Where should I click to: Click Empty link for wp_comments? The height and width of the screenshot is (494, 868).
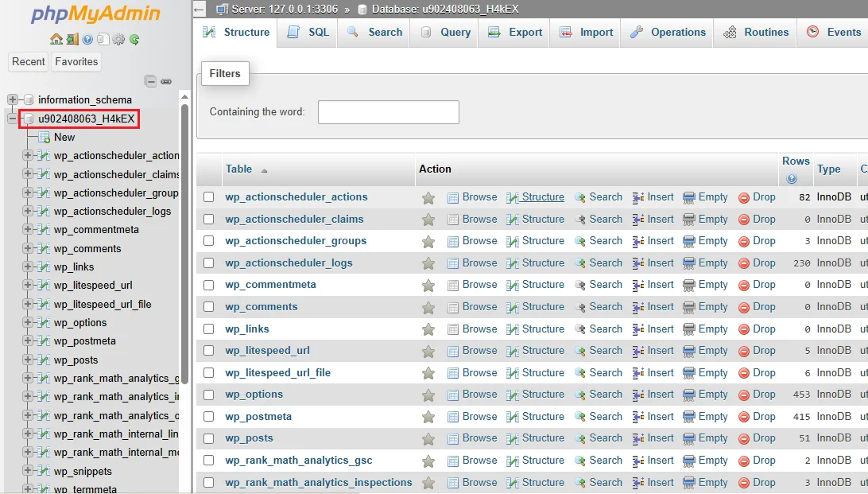712,307
